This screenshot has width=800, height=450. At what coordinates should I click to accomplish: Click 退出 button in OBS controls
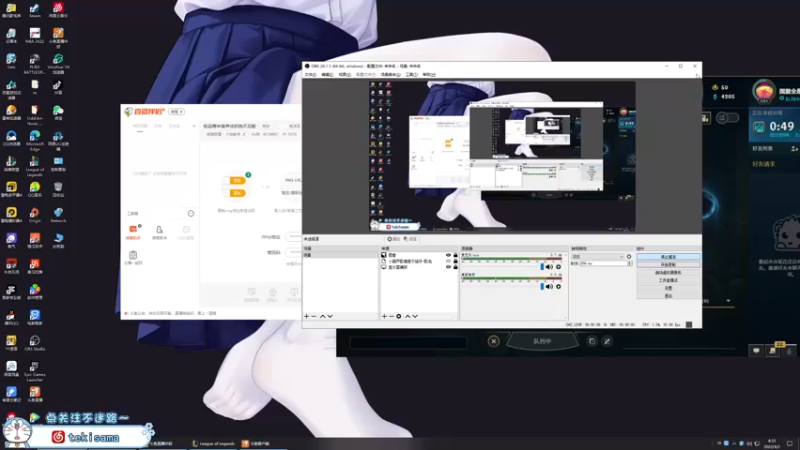[668, 295]
